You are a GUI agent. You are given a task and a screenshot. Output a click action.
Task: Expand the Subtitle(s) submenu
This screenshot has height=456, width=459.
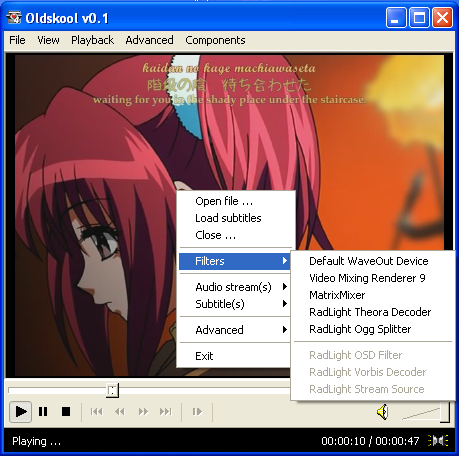[235, 304]
